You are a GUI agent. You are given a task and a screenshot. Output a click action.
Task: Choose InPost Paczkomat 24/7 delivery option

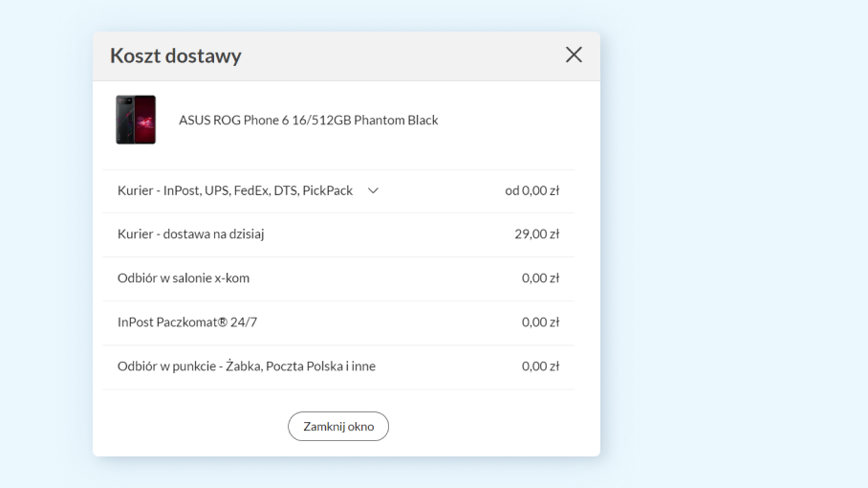tap(186, 322)
